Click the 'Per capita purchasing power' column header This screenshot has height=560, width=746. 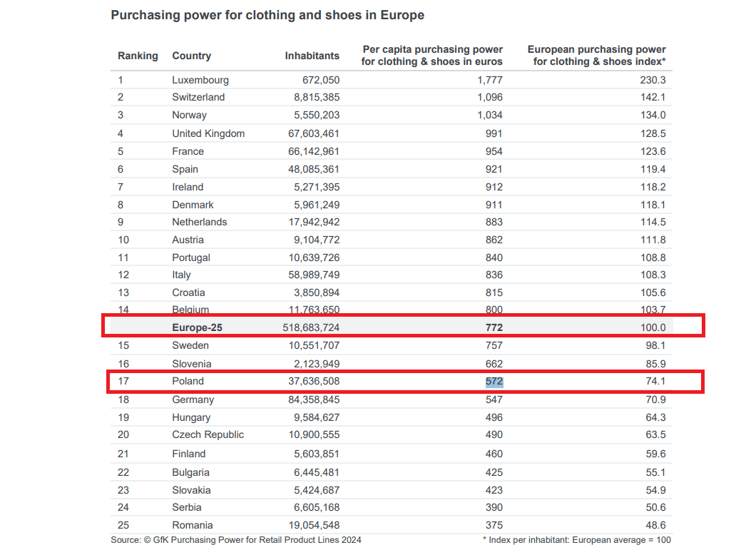tap(432, 55)
